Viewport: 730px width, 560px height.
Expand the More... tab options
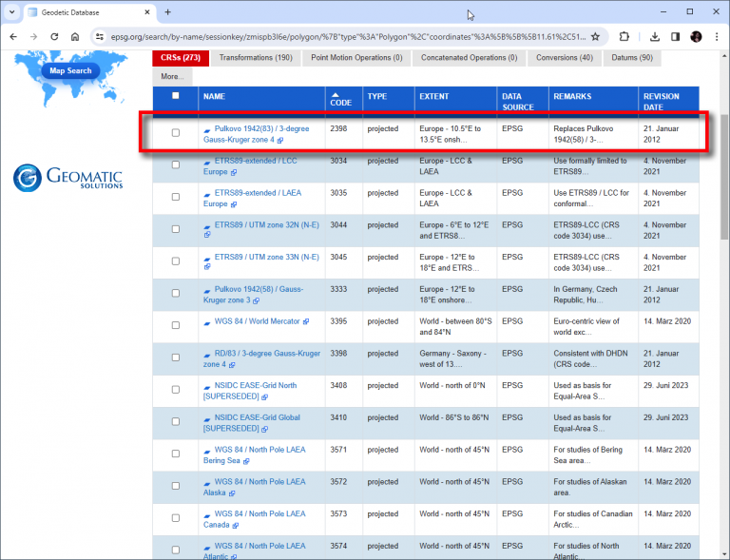172,76
